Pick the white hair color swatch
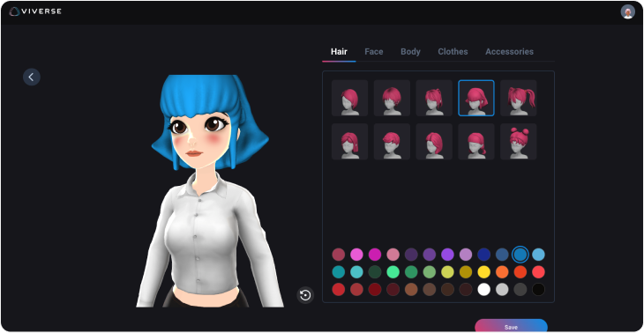Viewport: 644px width, 333px height. pyautogui.click(x=483, y=290)
